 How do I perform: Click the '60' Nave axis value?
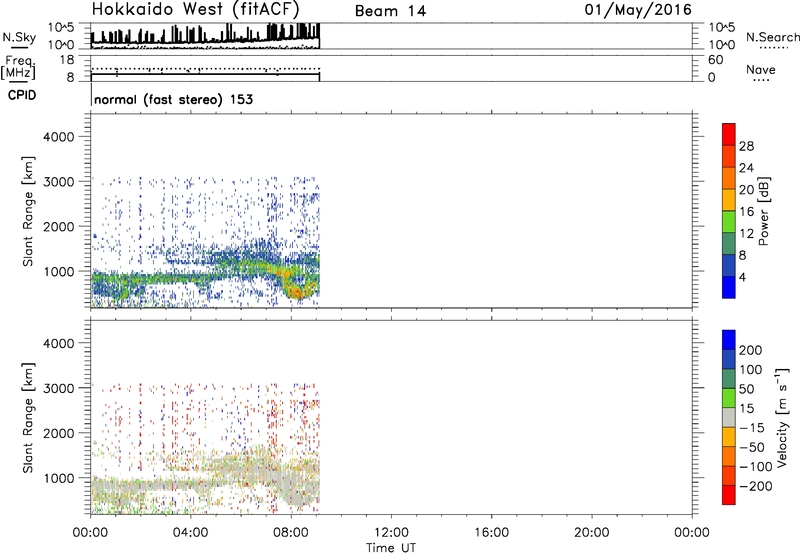[715, 60]
